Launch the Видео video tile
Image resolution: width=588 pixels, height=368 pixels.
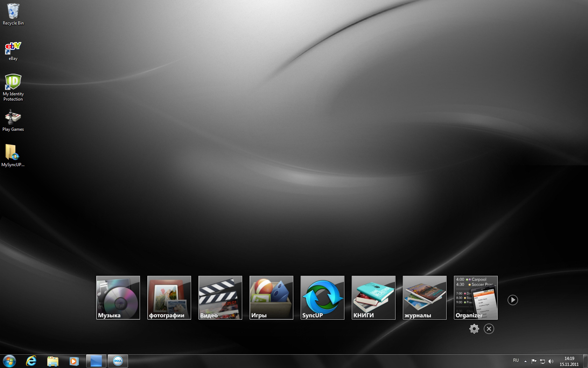(x=220, y=298)
